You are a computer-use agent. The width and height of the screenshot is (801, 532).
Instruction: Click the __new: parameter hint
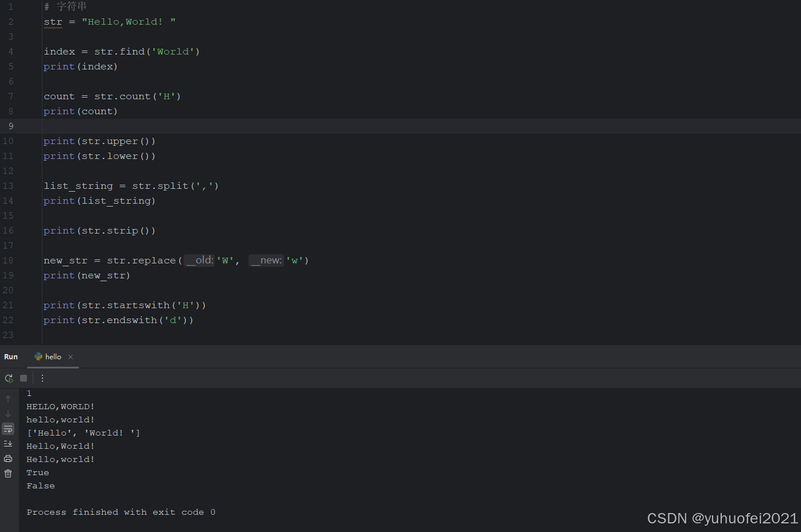(x=266, y=261)
